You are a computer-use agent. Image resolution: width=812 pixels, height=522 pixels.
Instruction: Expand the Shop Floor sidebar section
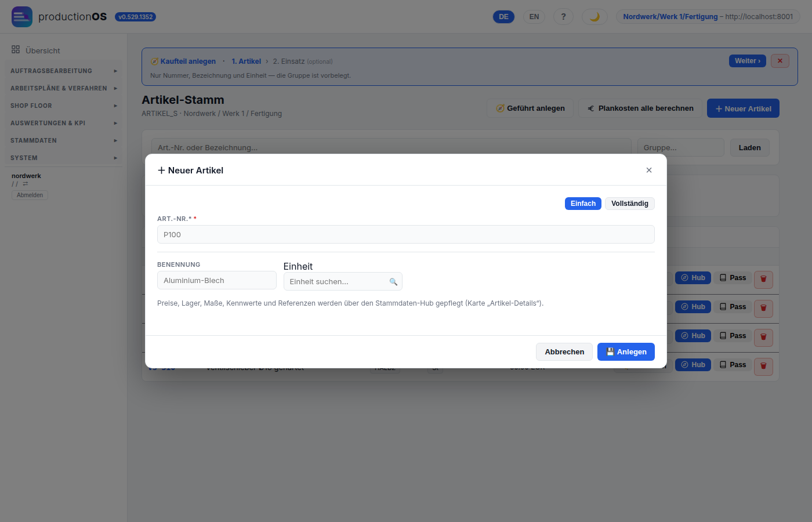point(64,106)
